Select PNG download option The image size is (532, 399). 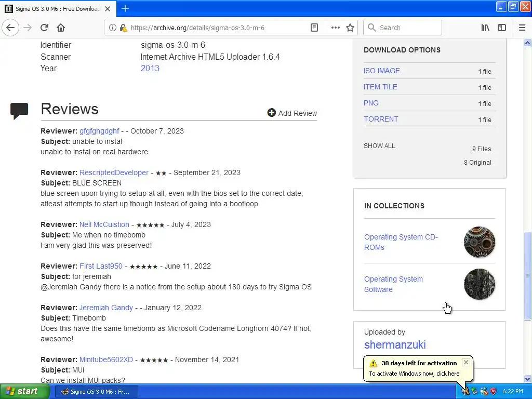[371, 103]
